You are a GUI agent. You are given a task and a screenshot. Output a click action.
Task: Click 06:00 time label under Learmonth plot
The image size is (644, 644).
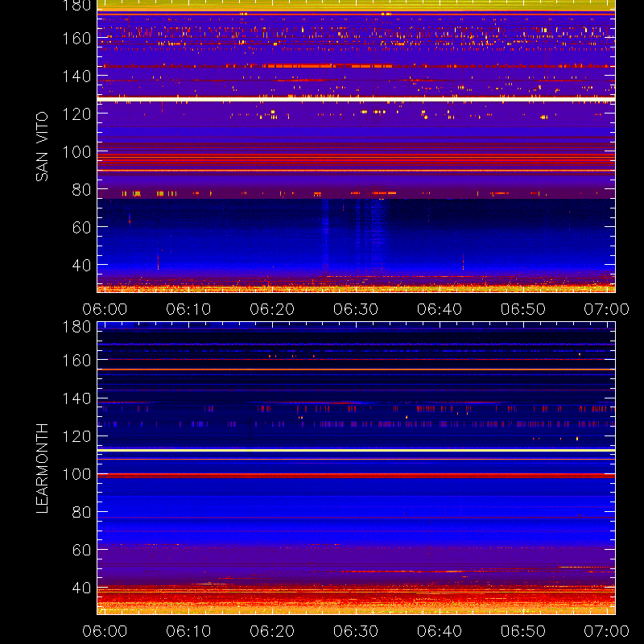105,631
